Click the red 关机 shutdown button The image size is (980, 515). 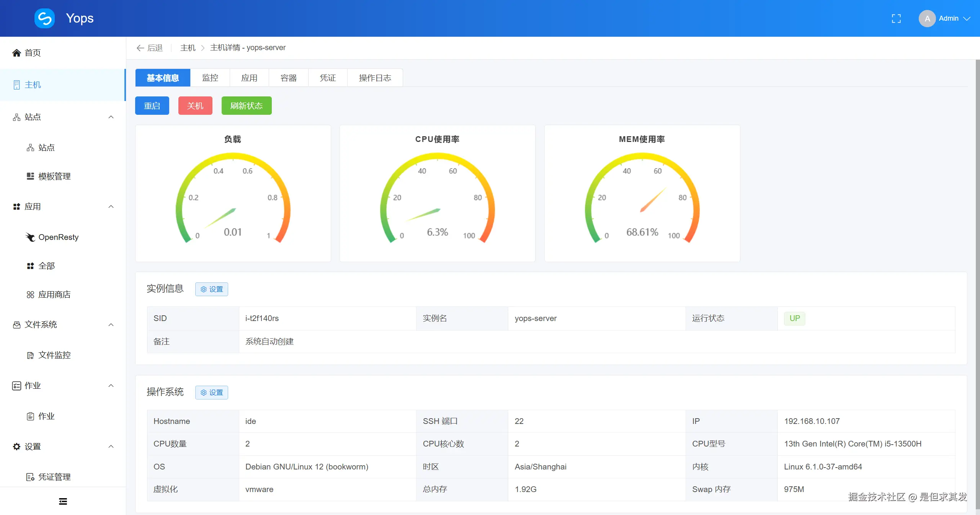pyautogui.click(x=195, y=106)
